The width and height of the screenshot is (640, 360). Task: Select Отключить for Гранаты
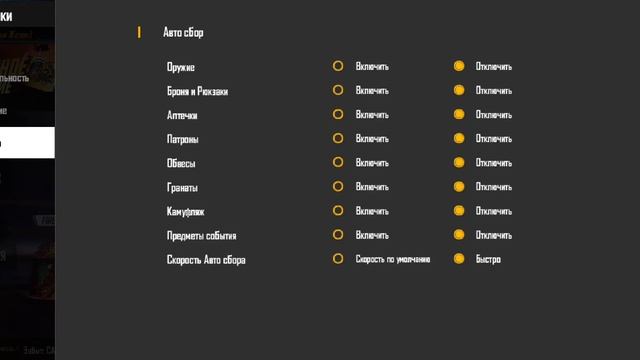[x=459, y=187]
